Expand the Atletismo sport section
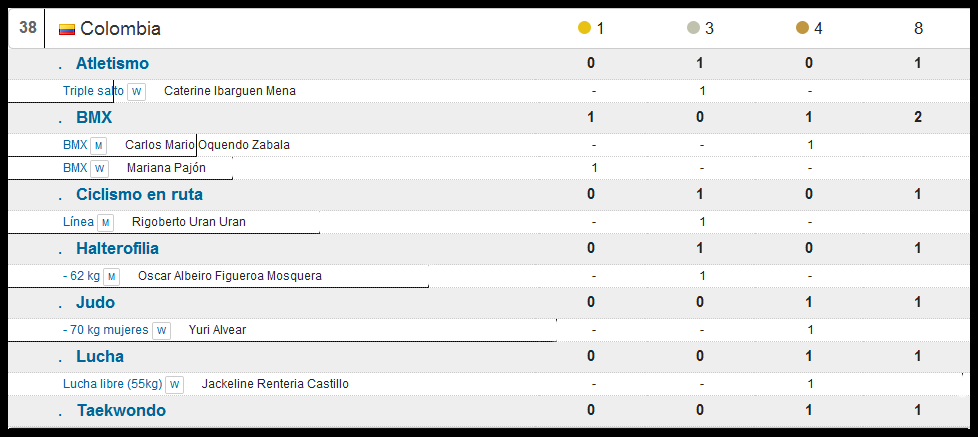Screen dimensions: 978x437 click(112, 63)
